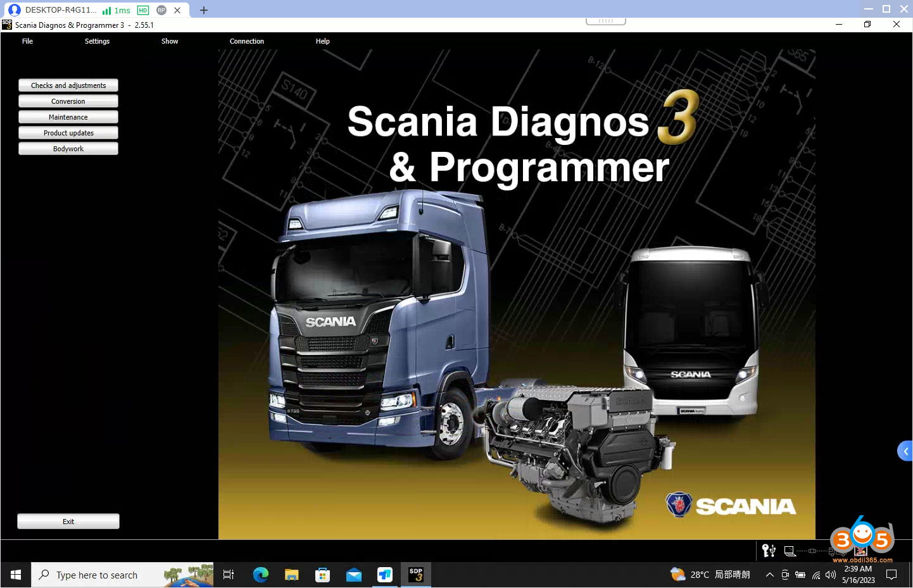The width and height of the screenshot is (913, 588).
Task: Open Microsoft Store from the taskbar
Action: pyautogui.click(x=322, y=575)
